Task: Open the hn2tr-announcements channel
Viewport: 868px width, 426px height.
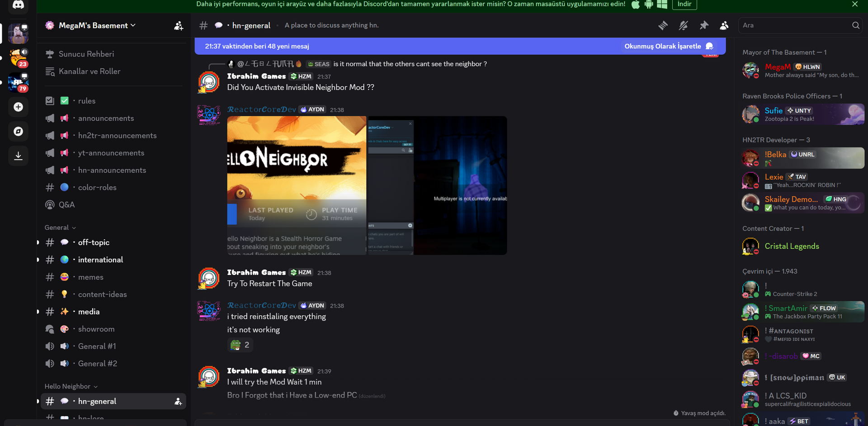Action: pos(113,136)
